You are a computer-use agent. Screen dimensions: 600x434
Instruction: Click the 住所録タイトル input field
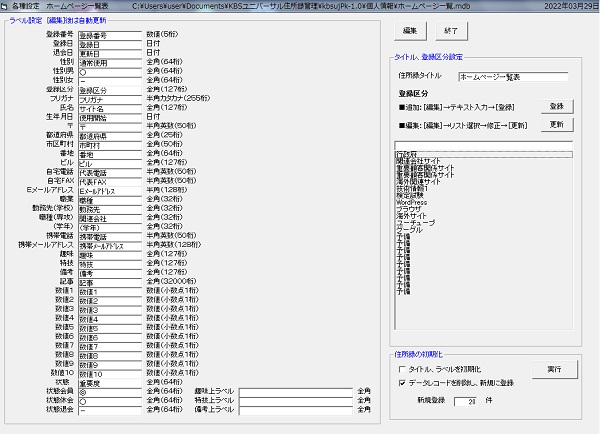coord(512,76)
